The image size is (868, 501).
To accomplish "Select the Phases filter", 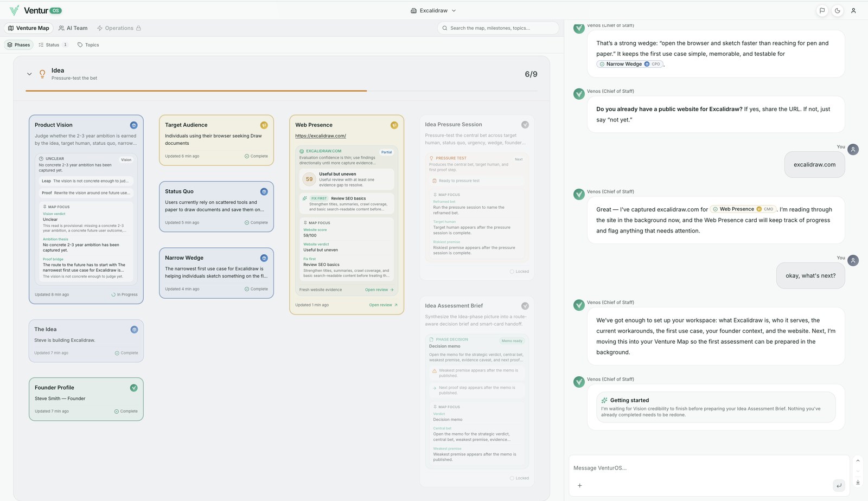I will coord(19,45).
